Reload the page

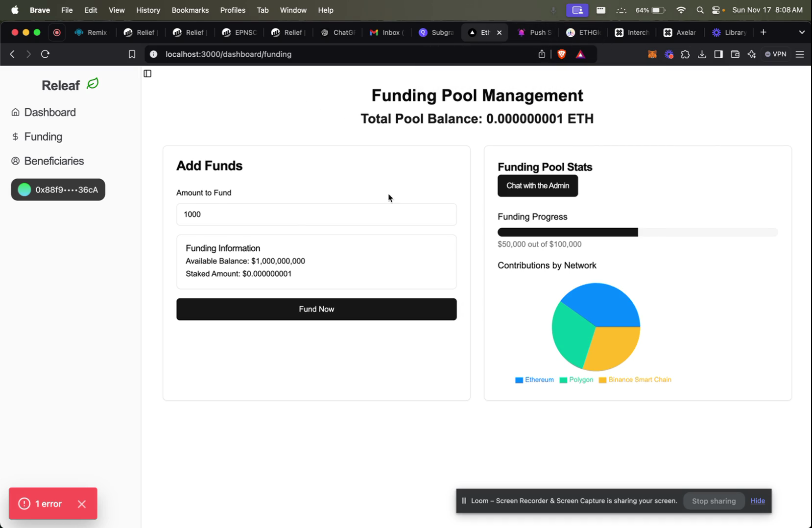tap(46, 54)
